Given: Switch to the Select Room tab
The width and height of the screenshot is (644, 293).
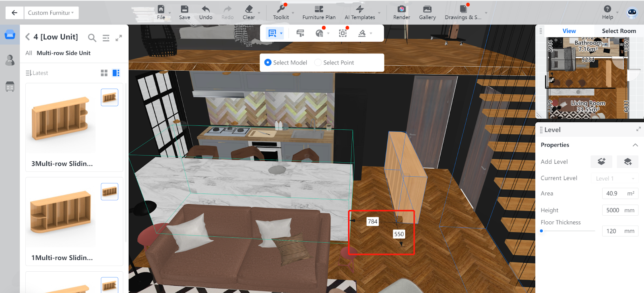Looking at the screenshot, I should [619, 31].
